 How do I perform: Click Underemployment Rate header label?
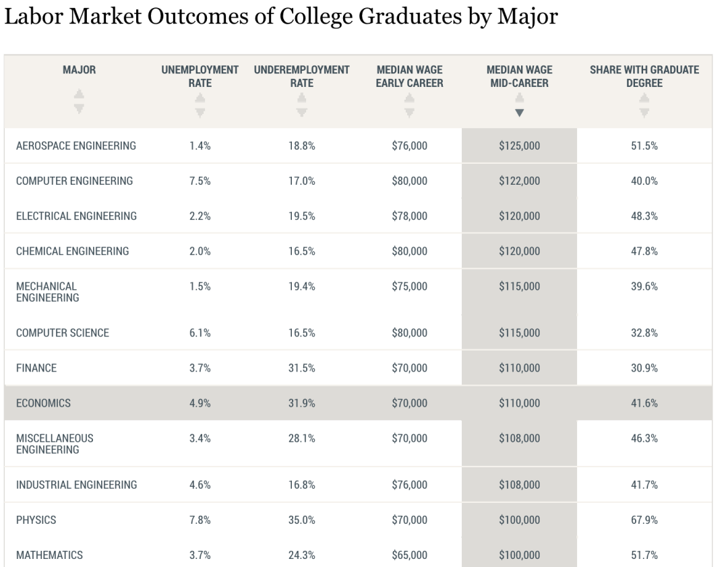click(302, 76)
